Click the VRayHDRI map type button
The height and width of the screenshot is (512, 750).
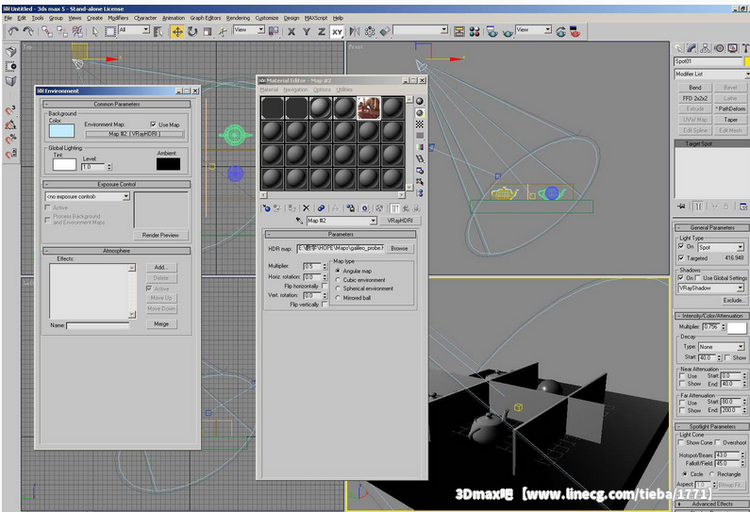[400, 221]
